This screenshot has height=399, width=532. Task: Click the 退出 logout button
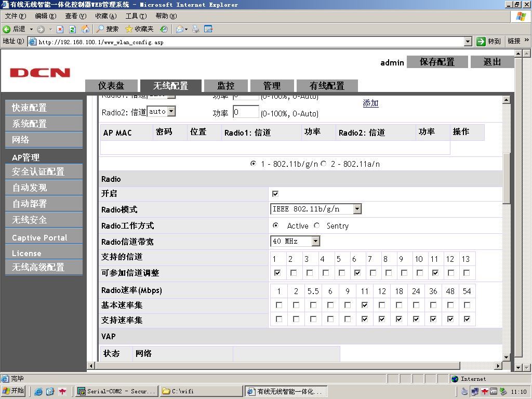pos(492,62)
